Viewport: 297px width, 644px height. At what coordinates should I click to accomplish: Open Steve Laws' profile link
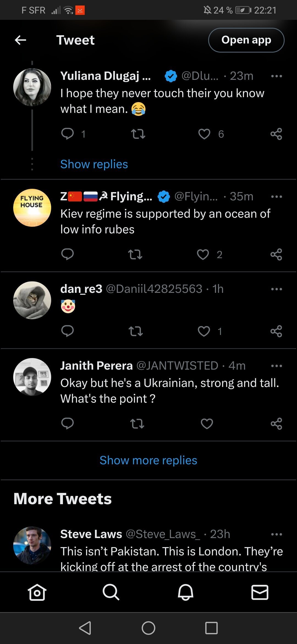pos(91,534)
